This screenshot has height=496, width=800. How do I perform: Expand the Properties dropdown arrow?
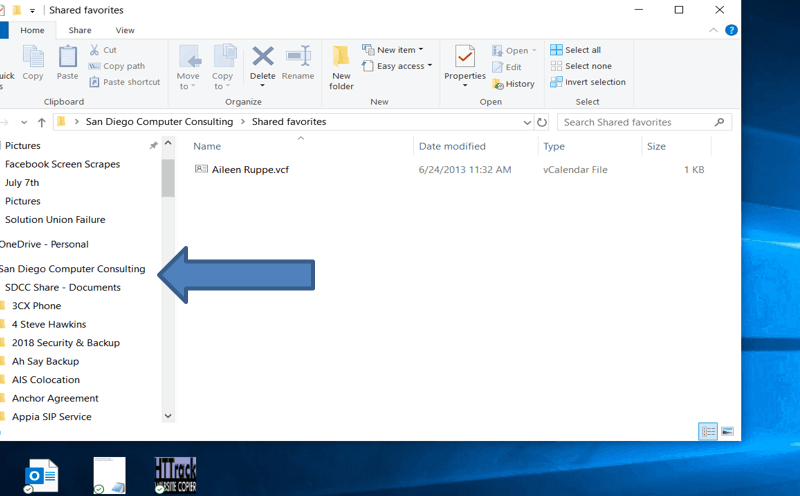coord(465,86)
